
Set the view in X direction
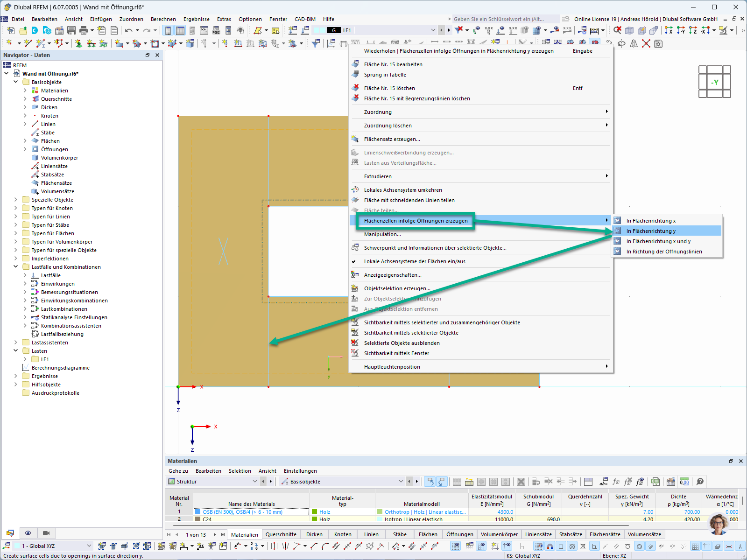[669, 30]
